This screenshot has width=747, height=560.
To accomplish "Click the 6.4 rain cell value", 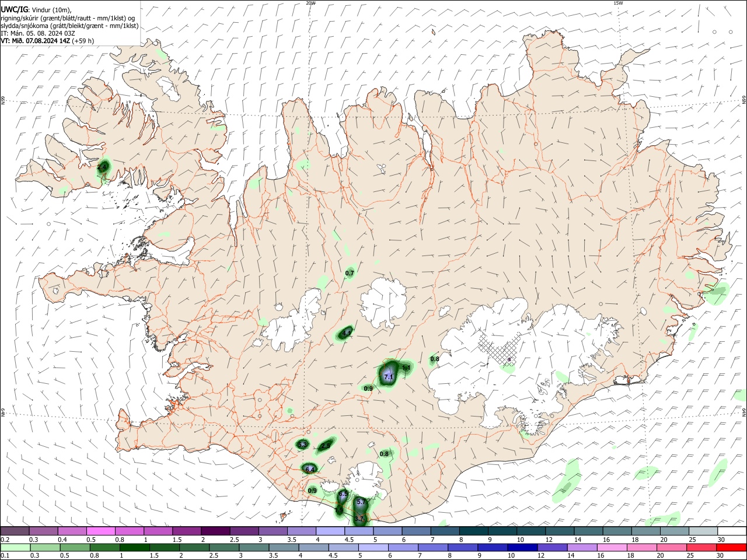I will 310,469.
